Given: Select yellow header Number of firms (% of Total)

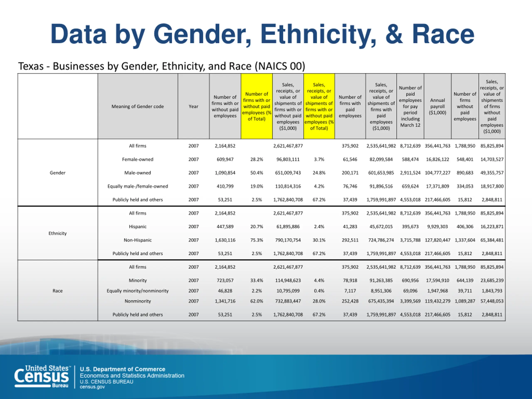Looking at the screenshot, I should point(257,106).
